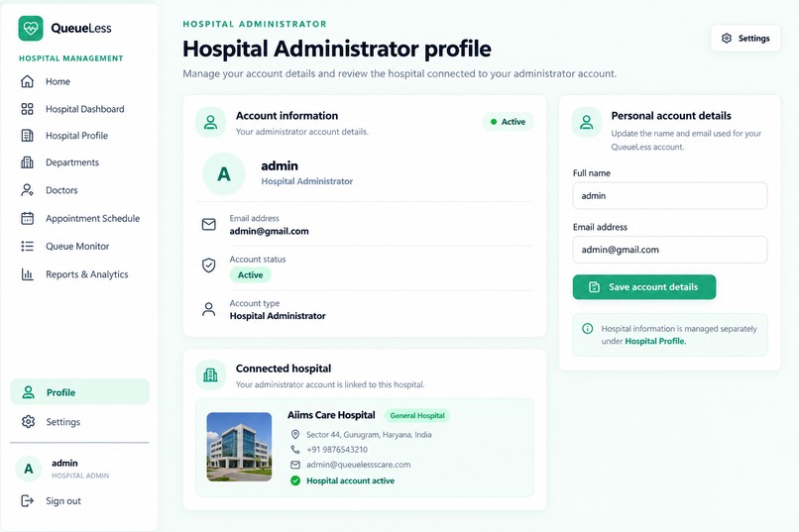This screenshot has width=799, height=532.
Task: Click the Hospital Dashboard grid icon
Action: 27,109
